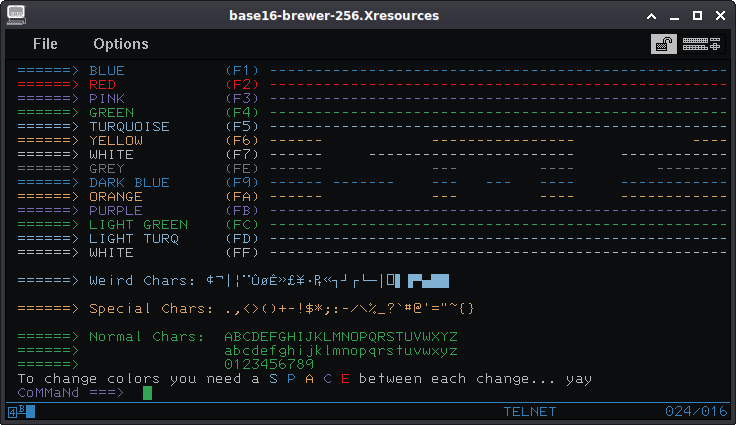The width and height of the screenshot is (736, 425).
Task: Click the RED color label
Action: click(102, 85)
